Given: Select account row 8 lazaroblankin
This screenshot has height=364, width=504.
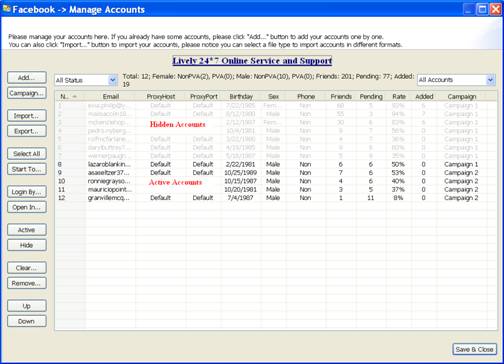Looking at the screenshot, I should point(276,164).
